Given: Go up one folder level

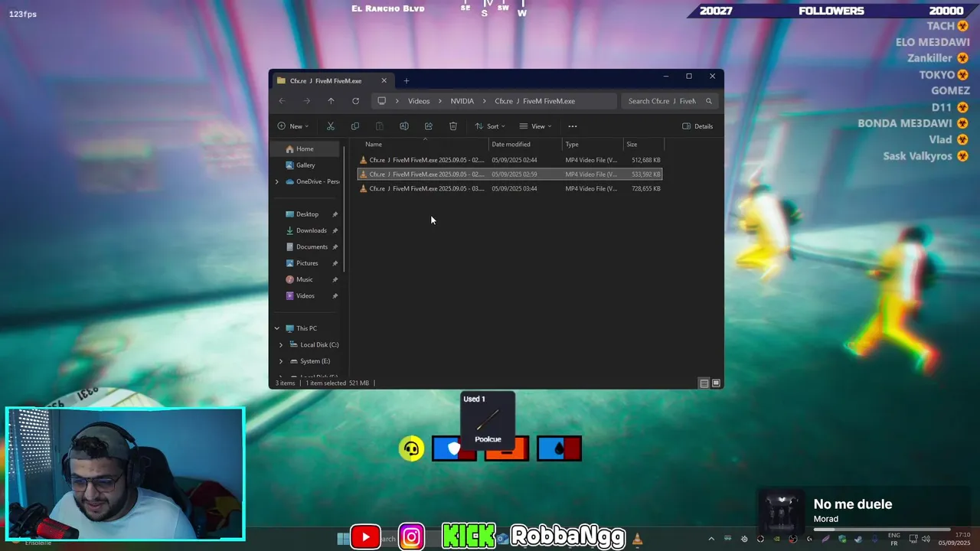Looking at the screenshot, I should click(331, 101).
